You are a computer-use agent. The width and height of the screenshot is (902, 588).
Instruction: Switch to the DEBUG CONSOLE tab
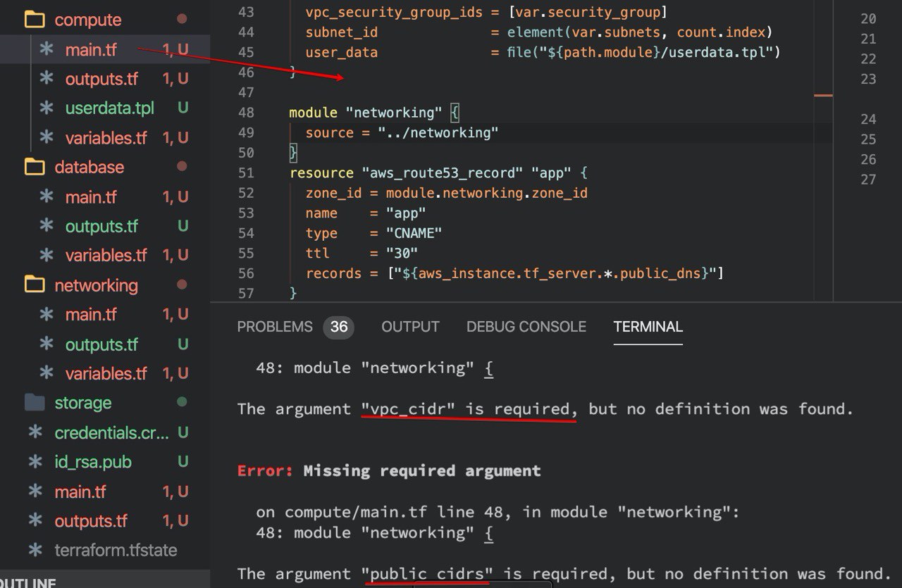click(x=526, y=327)
